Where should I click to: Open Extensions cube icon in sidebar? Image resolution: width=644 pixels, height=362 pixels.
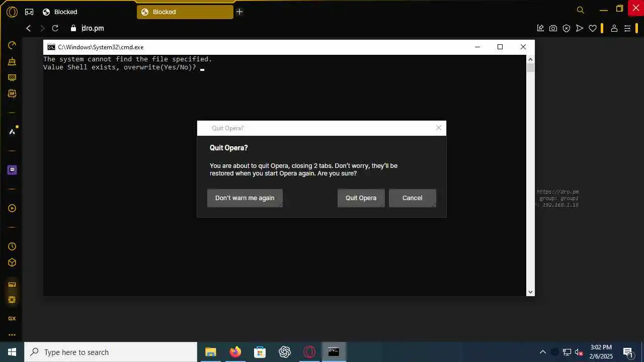[x=12, y=262]
